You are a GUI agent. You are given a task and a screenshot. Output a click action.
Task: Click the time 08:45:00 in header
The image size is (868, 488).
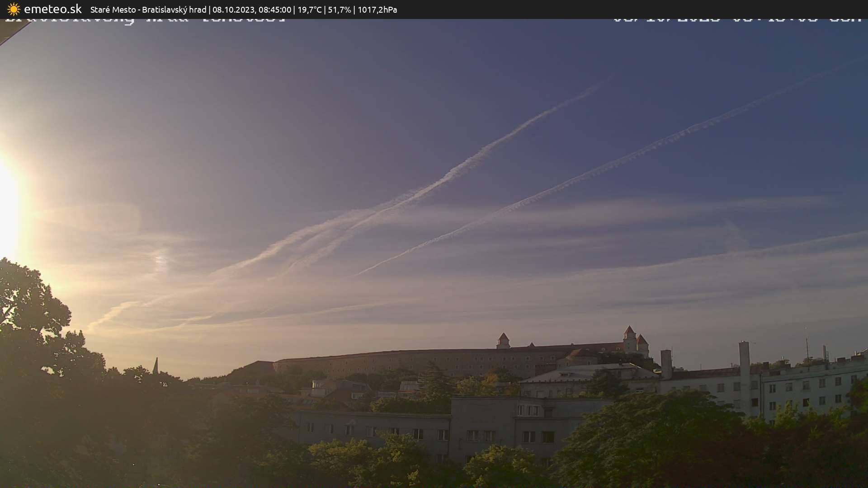tap(275, 9)
